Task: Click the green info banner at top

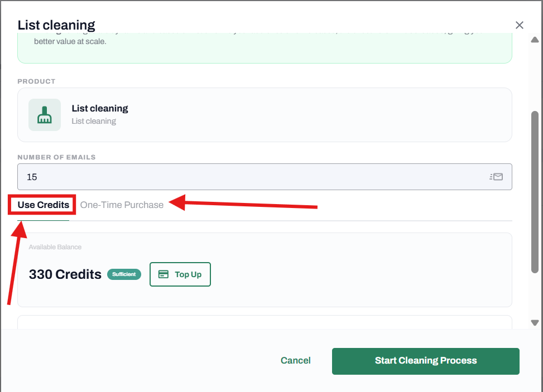Action: coord(265,47)
